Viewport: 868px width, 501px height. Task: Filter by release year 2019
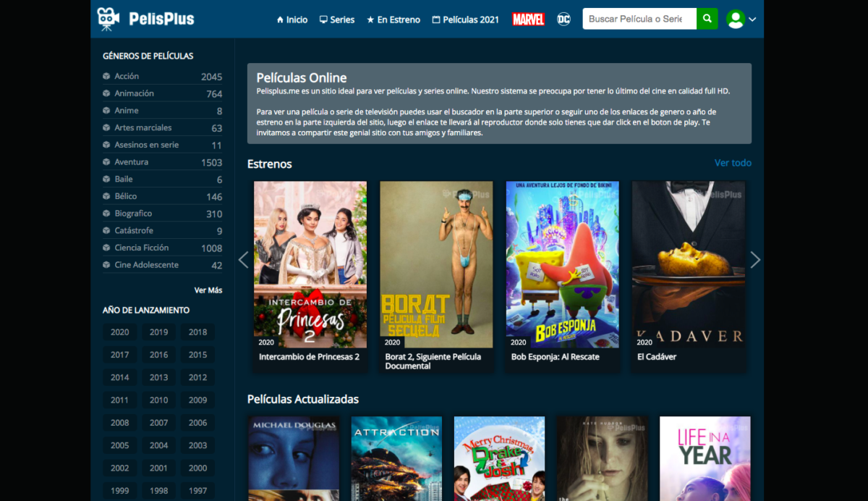coord(158,332)
